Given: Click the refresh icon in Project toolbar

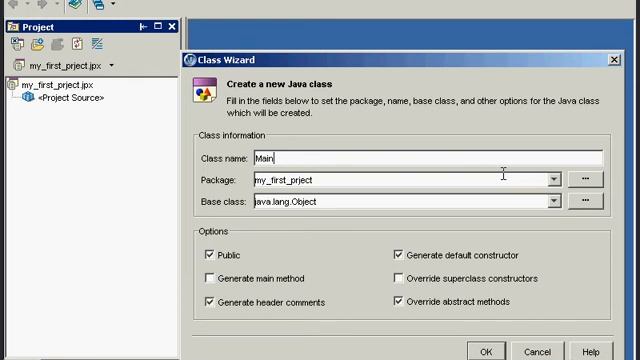Looking at the screenshot, I should pyautogui.click(x=77, y=44).
